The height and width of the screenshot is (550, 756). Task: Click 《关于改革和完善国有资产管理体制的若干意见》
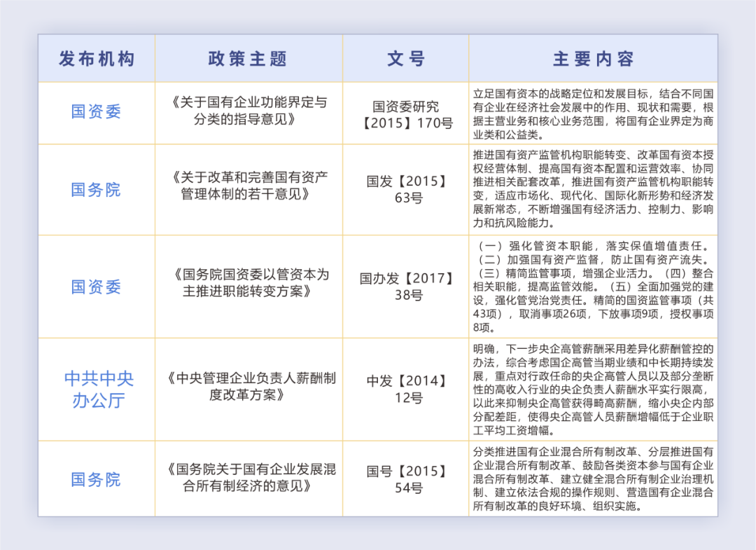[x=248, y=186]
